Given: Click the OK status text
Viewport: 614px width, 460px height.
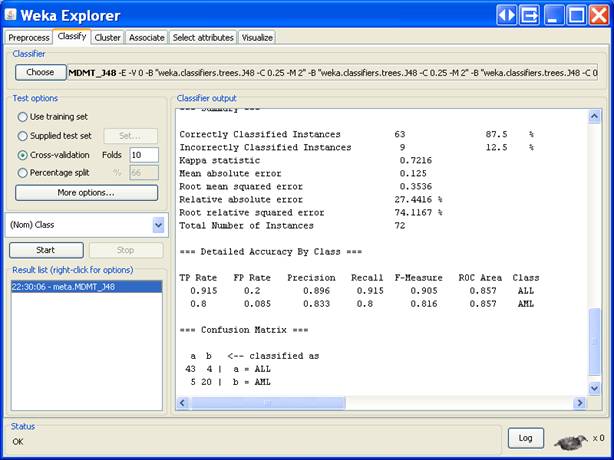Looking at the screenshot, I should point(18,442).
